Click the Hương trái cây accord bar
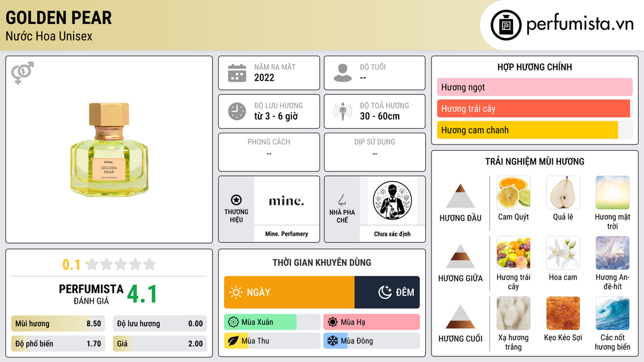 tap(535, 108)
